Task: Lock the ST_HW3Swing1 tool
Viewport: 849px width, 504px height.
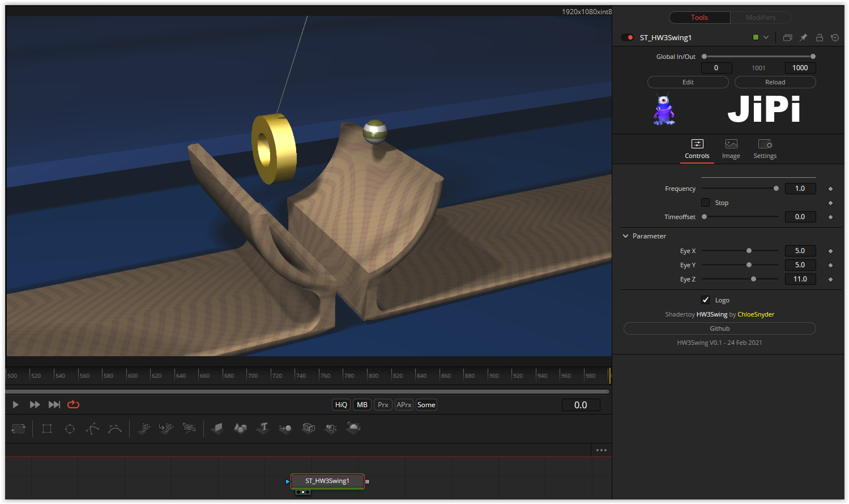Action: pos(819,37)
